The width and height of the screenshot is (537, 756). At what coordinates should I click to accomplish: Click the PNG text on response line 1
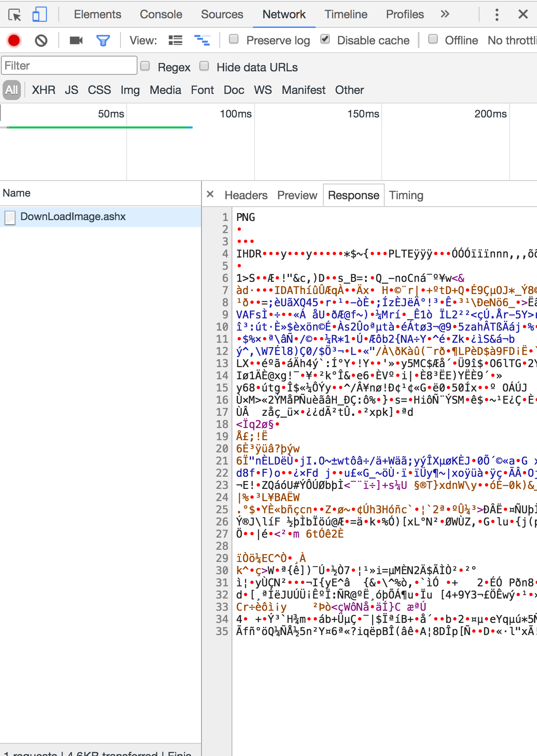[245, 217]
